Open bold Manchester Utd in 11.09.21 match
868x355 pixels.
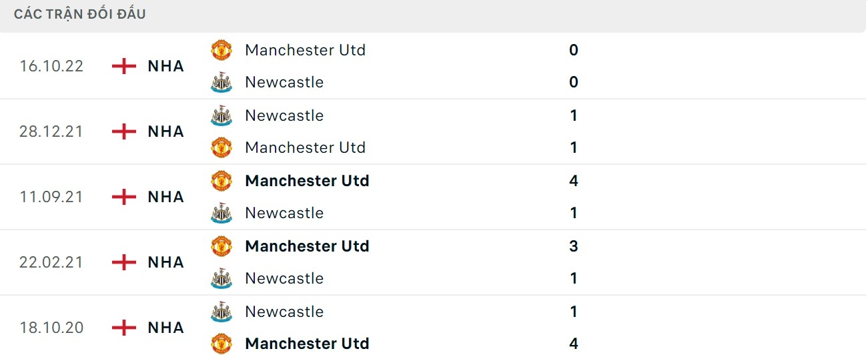tap(307, 181)
